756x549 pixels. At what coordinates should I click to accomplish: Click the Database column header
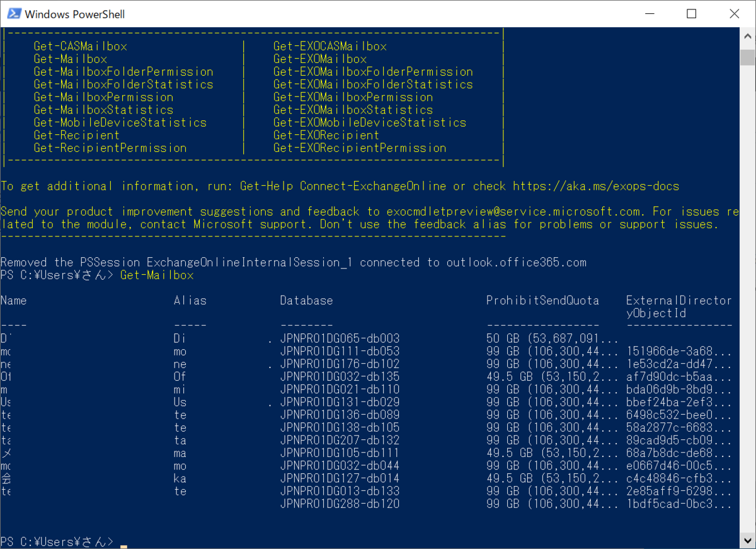(x=307, y=301)
